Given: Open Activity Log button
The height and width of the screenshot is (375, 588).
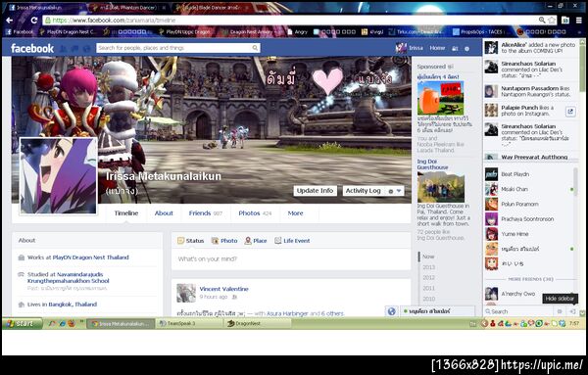Looking at the screenshot, I should point(363,191).
